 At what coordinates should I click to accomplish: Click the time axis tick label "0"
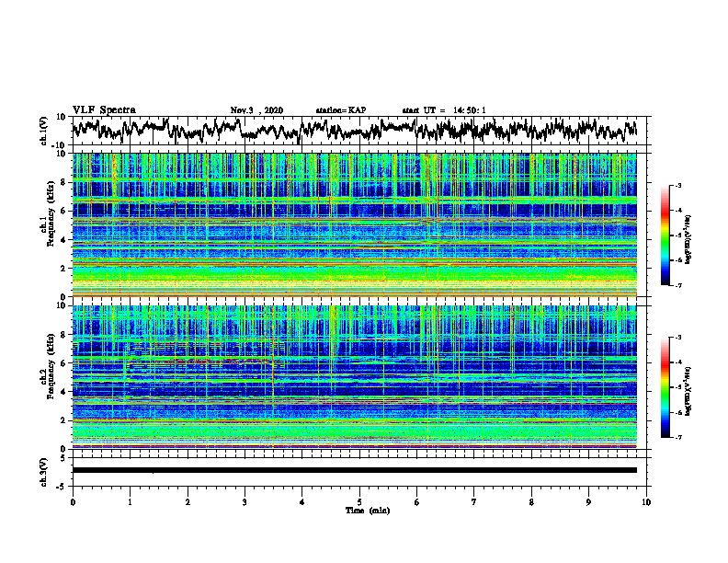pyautogui.click(x=73, y=502)
